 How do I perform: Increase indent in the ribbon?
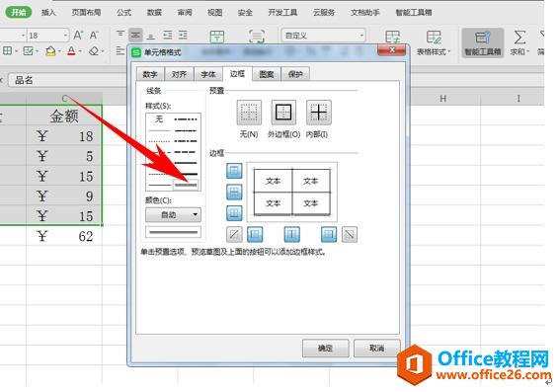tap(183, 35)
